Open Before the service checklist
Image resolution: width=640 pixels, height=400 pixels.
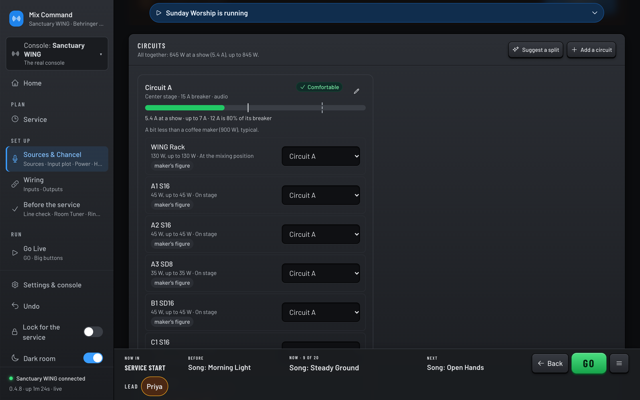(57, 209)
